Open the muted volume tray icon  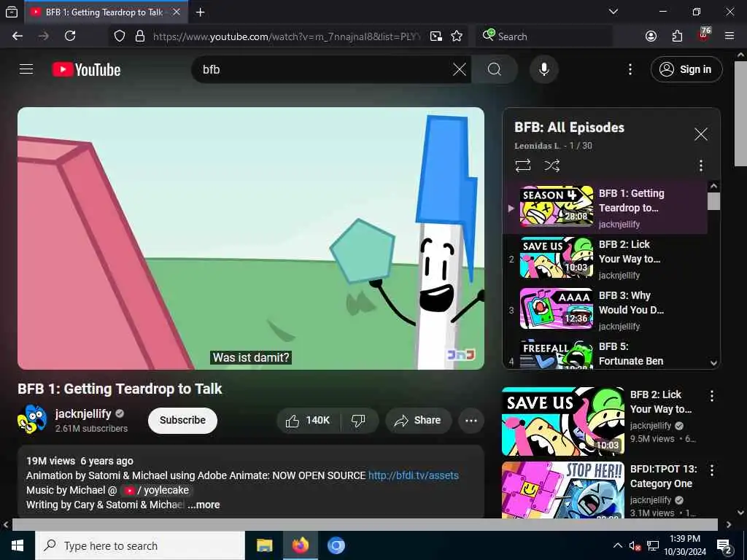[635, 545]
